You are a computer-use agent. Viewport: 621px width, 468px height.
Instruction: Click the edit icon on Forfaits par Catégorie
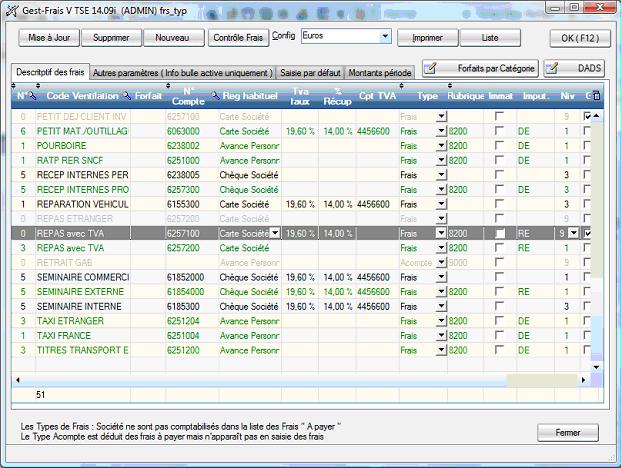[431, 68]
